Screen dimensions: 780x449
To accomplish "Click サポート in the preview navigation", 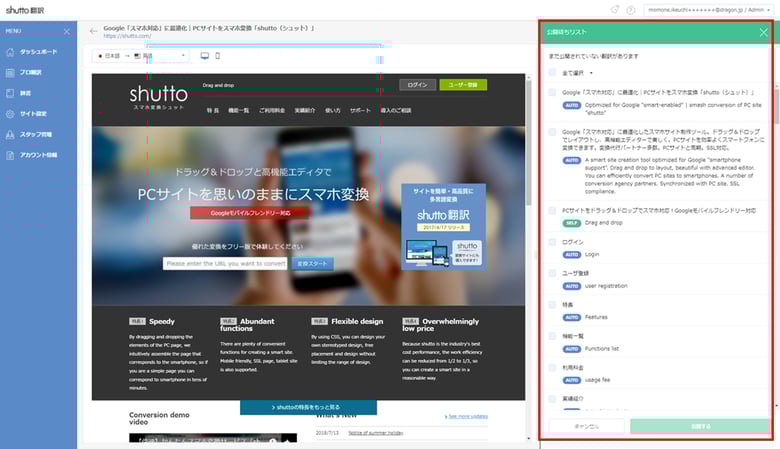I will (x=360, y=110).
